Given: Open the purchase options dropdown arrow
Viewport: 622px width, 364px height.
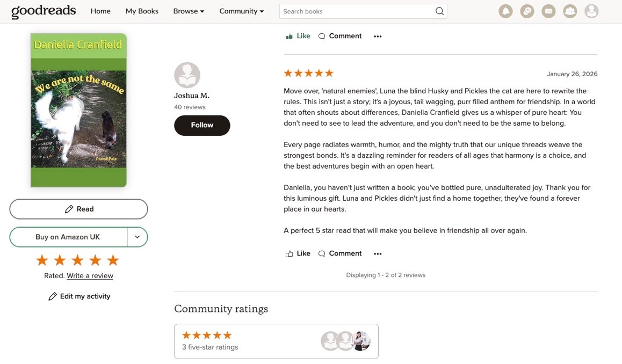Looking at the screenshot, I should tap(138, 237).
